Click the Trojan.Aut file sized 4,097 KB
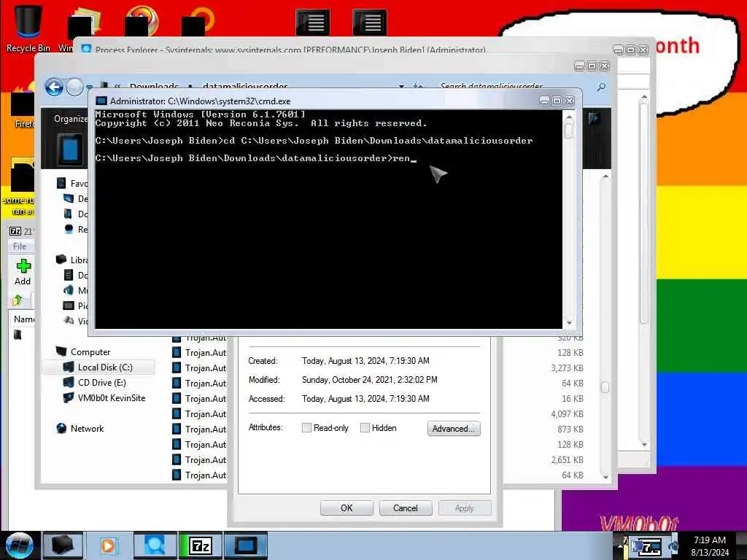The image size is (747, 560). point(199,414)
